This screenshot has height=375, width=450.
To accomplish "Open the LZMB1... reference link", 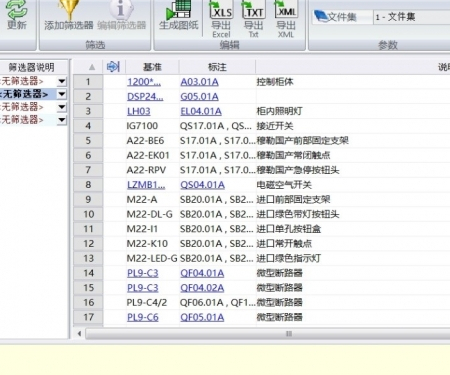I will [x=146, y=185].
